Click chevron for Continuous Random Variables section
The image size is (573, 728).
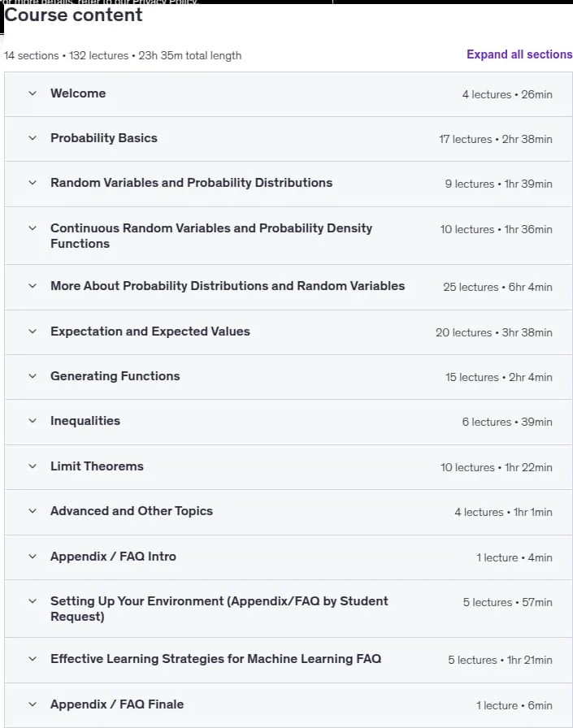33,228
